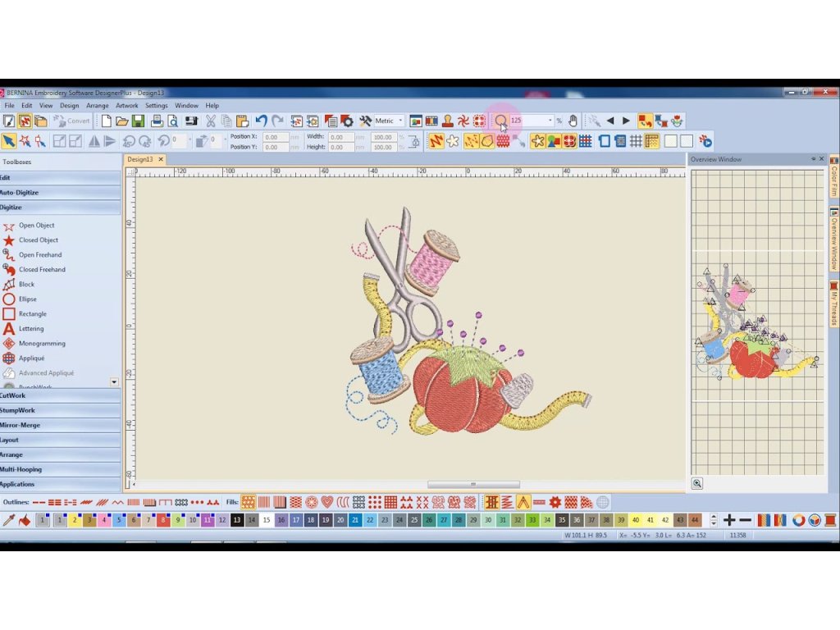Open the zoom percentage dropdown

(550, 121)
